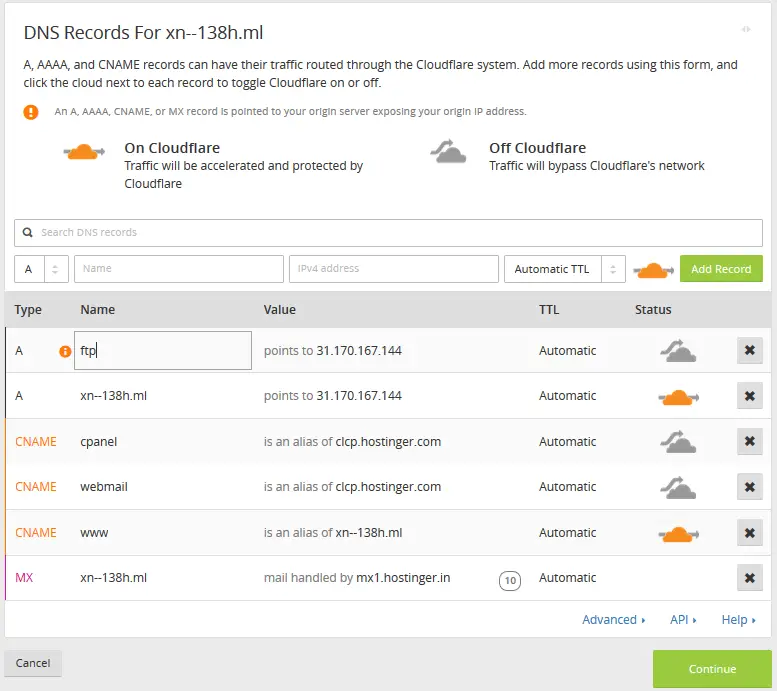This screenshot has width=777, height=691.
Task: Delete the www CNAME record
Action: (750, 533)
